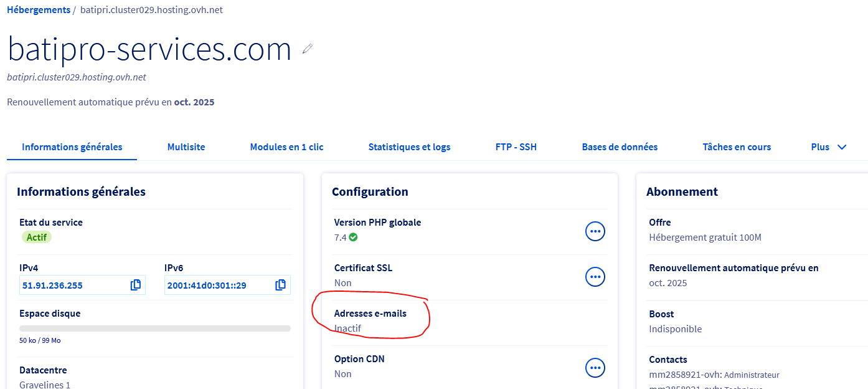Switch to the Multisite tab

(186, 147)
